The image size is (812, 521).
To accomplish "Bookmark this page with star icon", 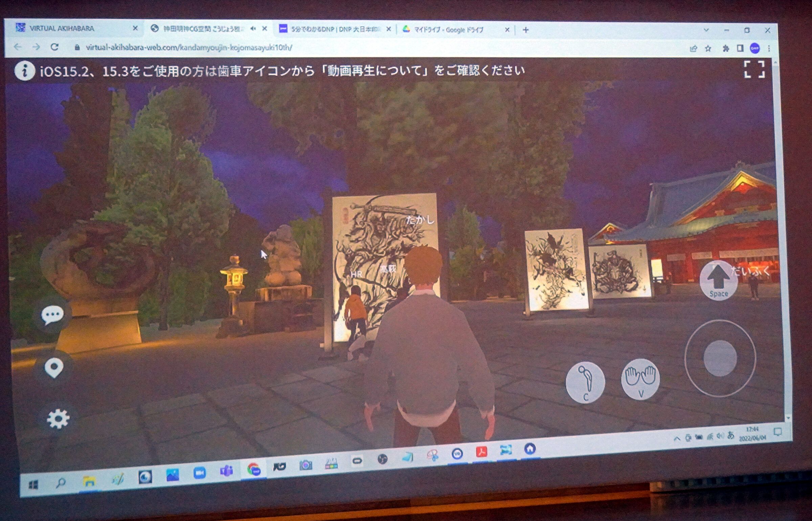I will point(708,49).
